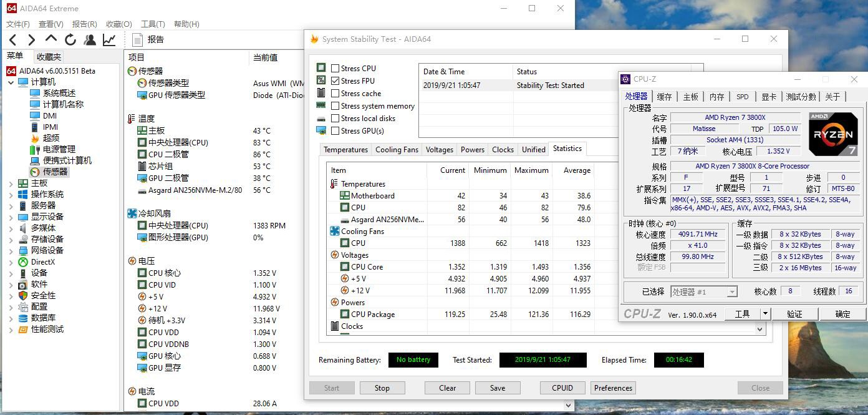Click the 确定 OK button in CPU-Z
Image resolution: width=868 pixels, height=415 pixels.
(842, 314)
